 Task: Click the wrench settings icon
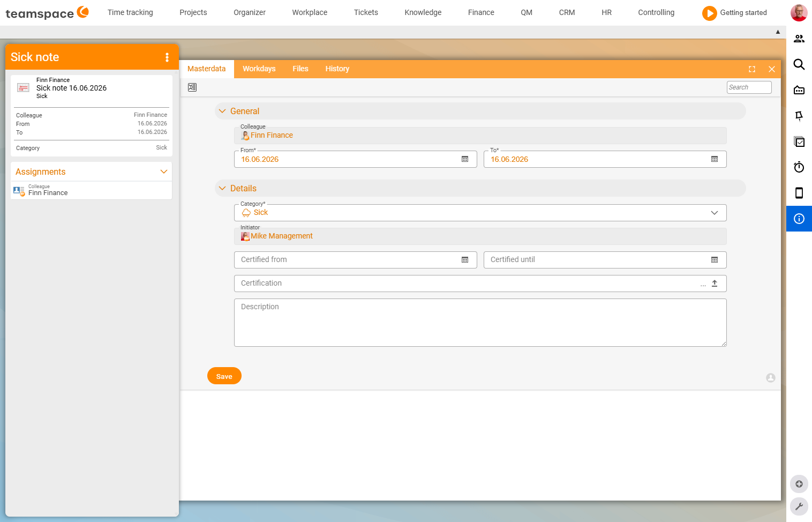click(799, 506)
